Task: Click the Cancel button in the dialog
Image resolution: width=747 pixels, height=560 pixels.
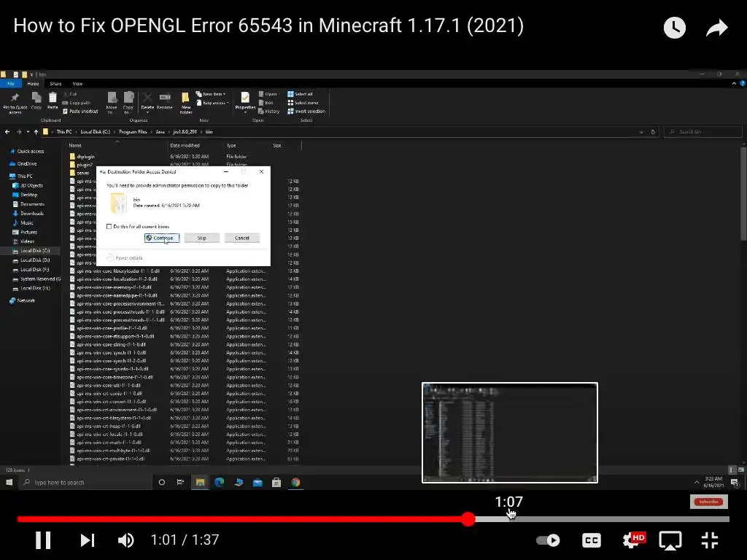Action: (x=242, y=238)
